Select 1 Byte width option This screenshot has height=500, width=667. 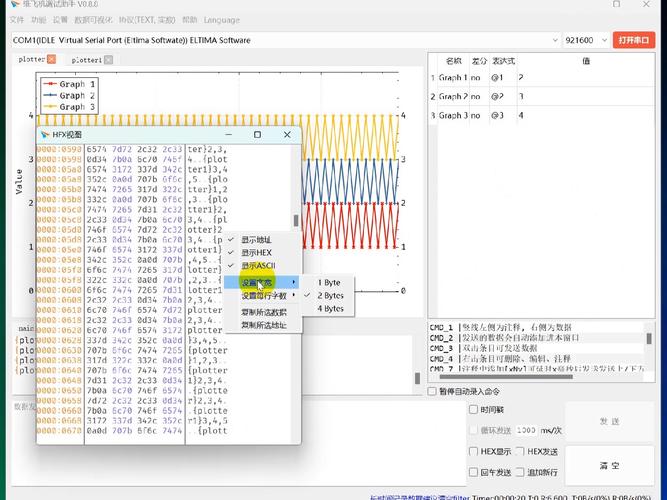point(328,283)
